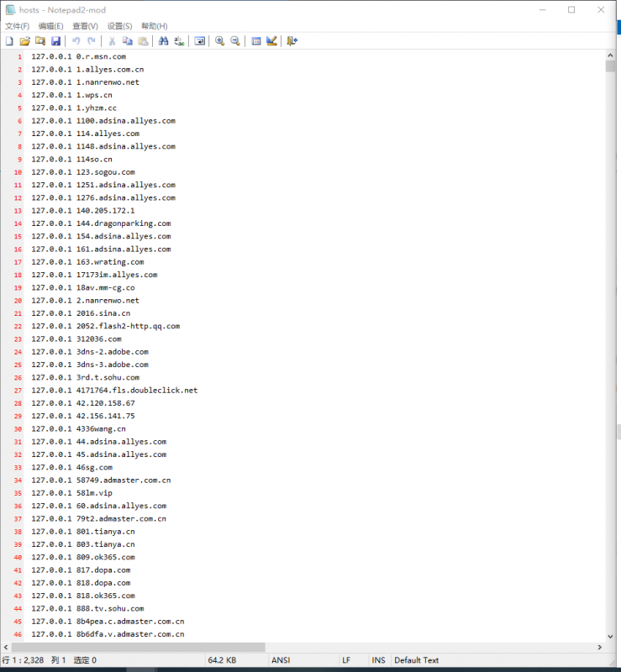Zoom in using the magnifier plus icon

(219, 40)
